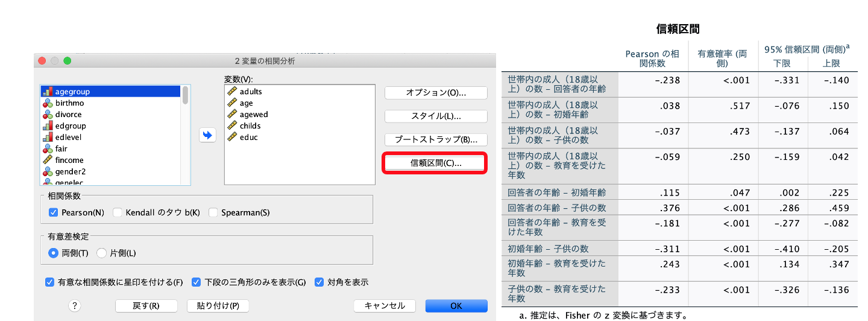Click the 信頼区間 table title
Image resolution: width=868 pixels, height=321 pixels.
pos(678,28)
